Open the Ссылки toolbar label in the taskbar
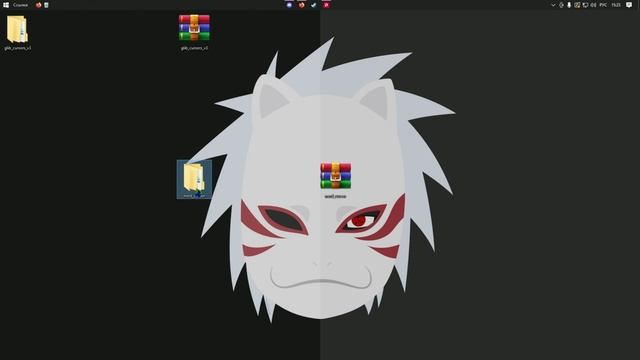This screenshot has width=640, height=360. [20, 5]
